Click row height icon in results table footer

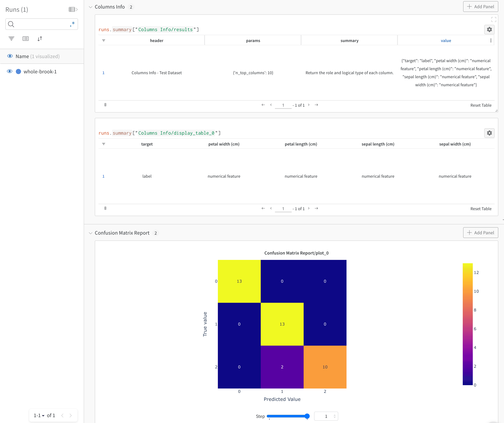pos(105,105)
